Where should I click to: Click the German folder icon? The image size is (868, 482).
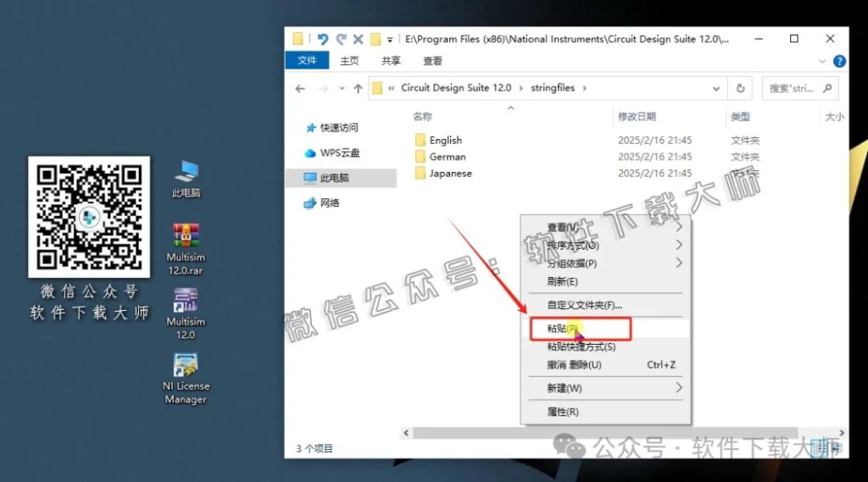click(x=420, y=156)
